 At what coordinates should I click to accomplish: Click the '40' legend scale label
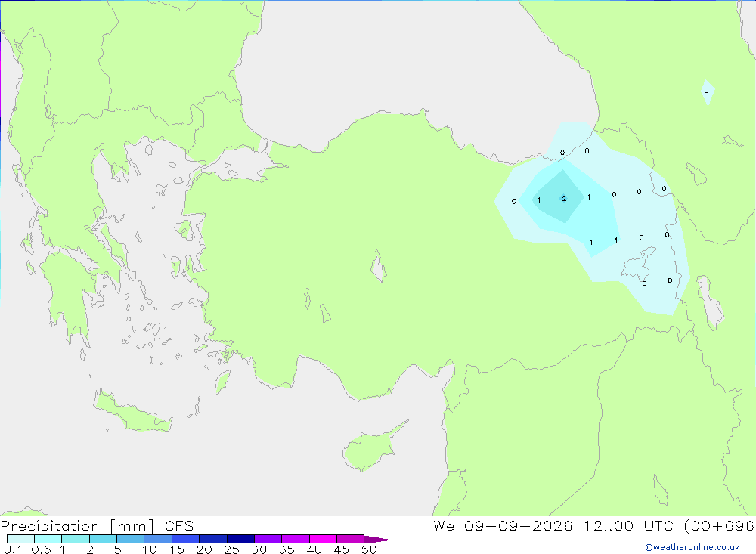pyautogui.click(x=314, y=549)
